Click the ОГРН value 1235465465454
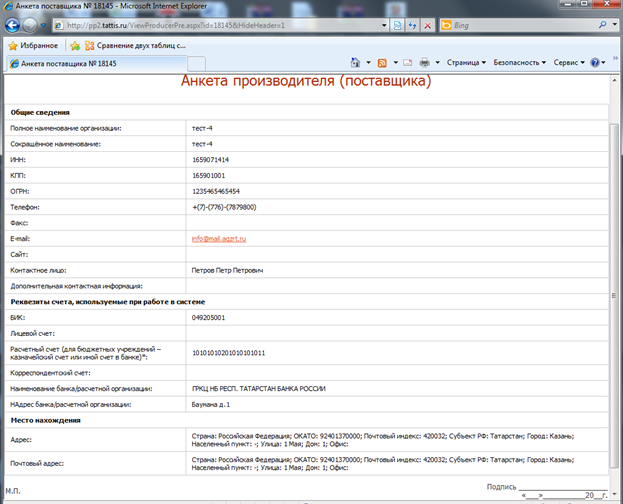 point(216,192)
